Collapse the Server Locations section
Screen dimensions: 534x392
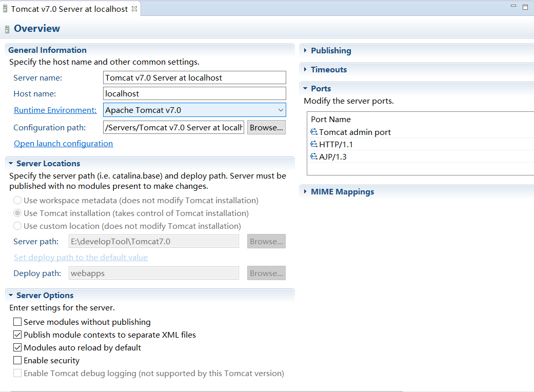point(11,164)
